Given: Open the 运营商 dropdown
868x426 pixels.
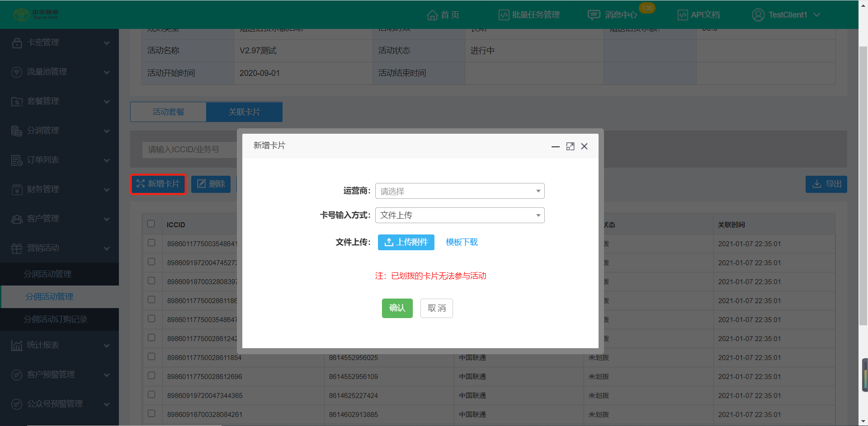Looking at the screenshot, I should coord(460,191).
